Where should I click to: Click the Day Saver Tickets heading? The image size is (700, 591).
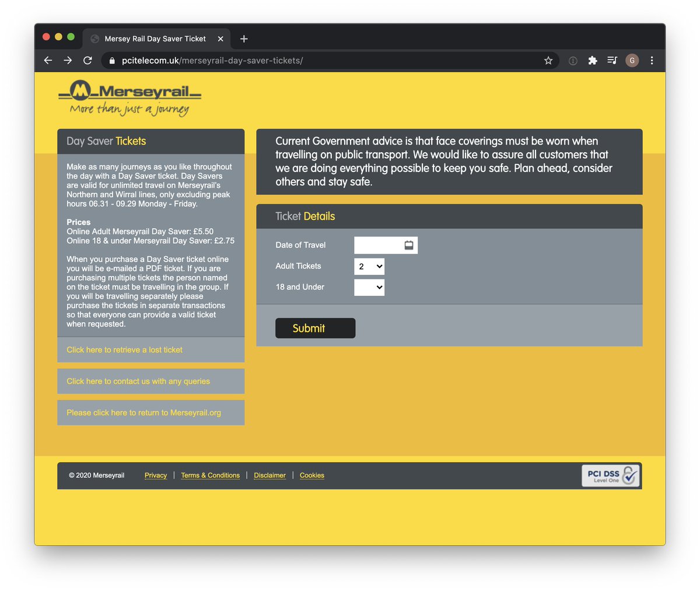click(x=106, y=141)
